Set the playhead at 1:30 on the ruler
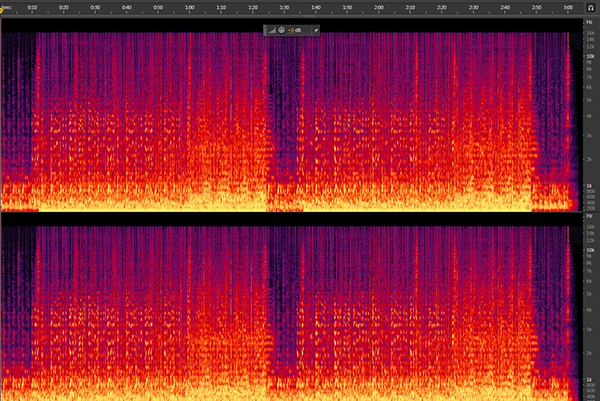Image resolution: width=600 pixels, height=401 pixels. [x=284, y=8]
